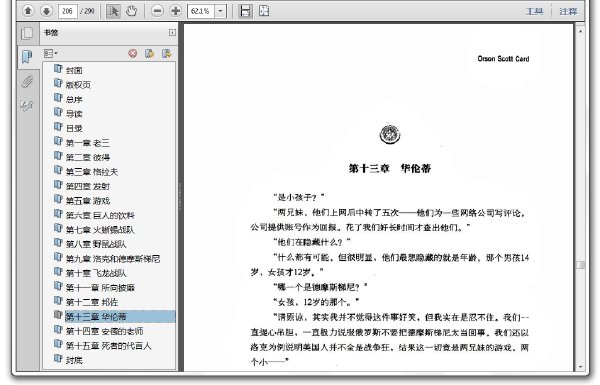Screen dimensions: 600x385
Task: Jump to 第七章 火蜥蜴战队 bookmark
Action: click(100, 230)
